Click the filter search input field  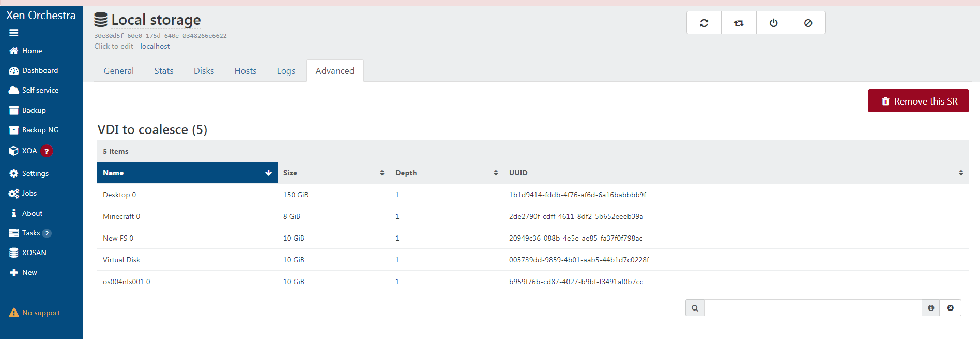click(813, 308)
